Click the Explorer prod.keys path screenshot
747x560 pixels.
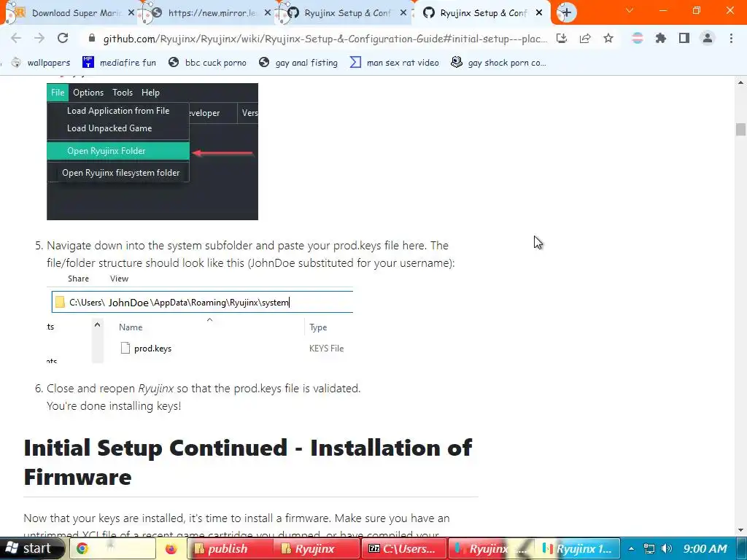click(200, 318)
